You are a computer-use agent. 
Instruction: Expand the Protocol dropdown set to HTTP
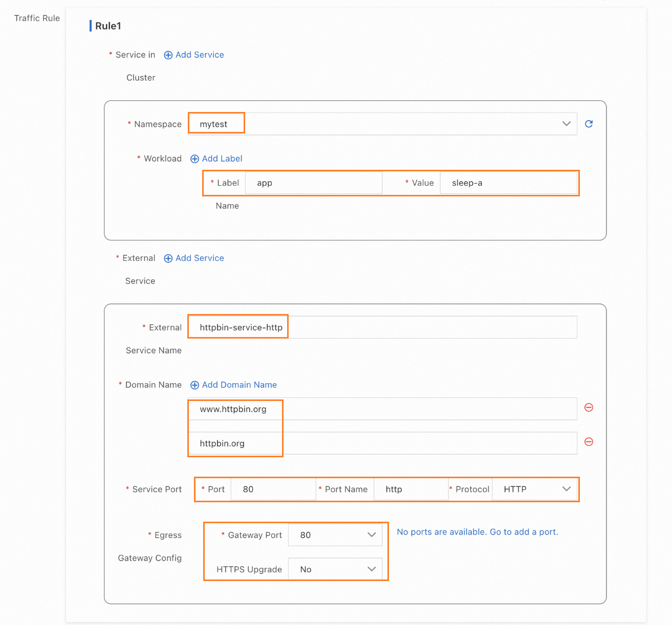click(x=566, y=489)
